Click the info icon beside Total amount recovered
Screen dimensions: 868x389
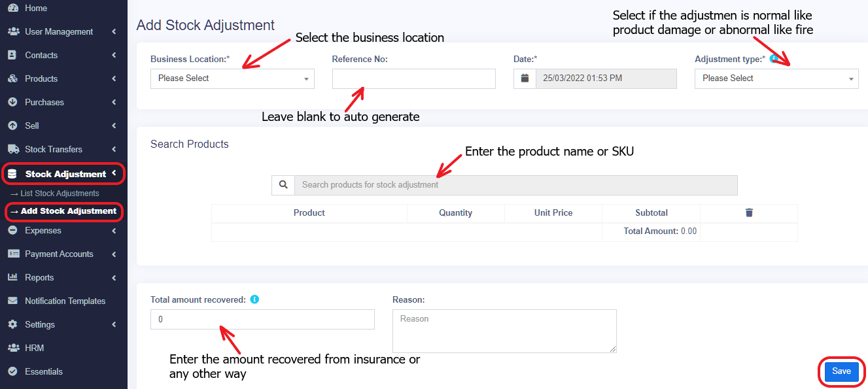pos(254,301)
